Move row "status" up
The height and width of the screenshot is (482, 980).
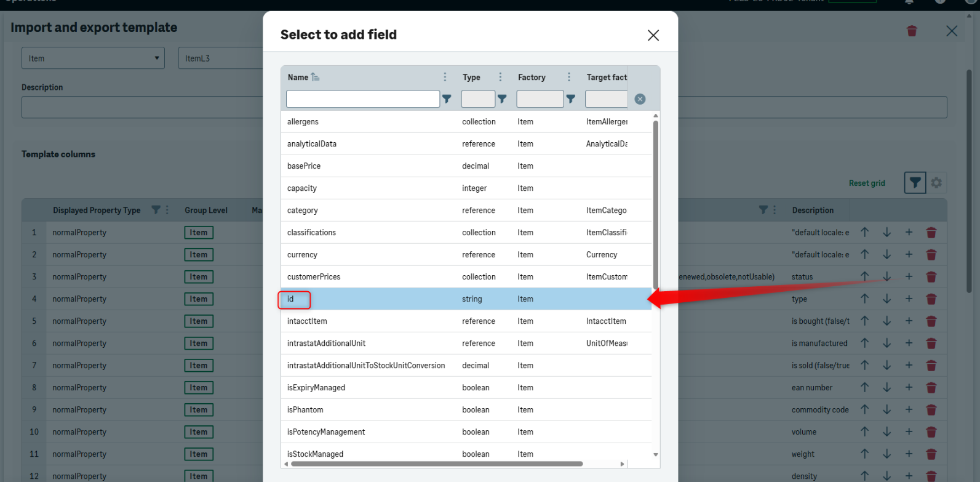coord(864,276)
